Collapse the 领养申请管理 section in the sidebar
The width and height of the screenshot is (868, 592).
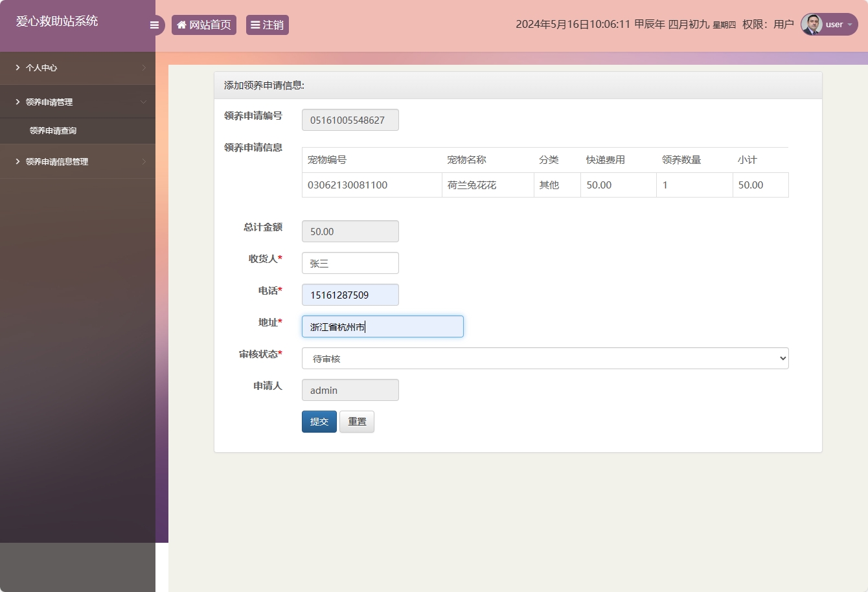pos(78,101)
